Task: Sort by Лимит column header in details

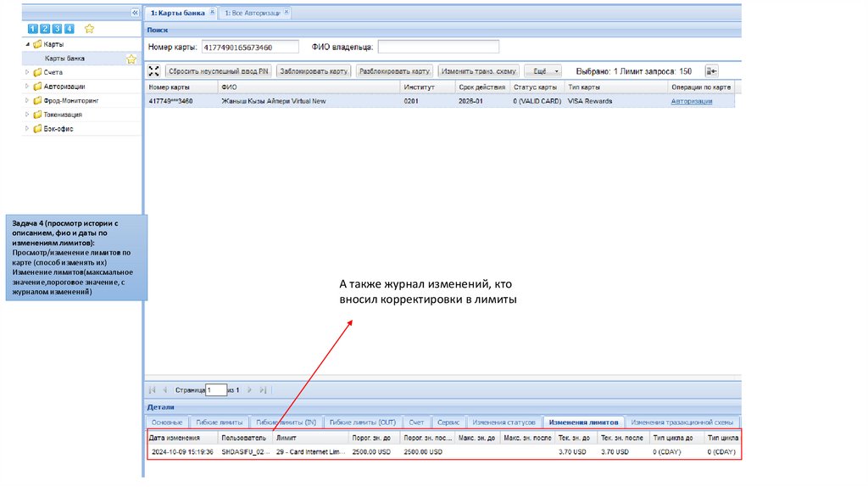Action: [310, 438]
